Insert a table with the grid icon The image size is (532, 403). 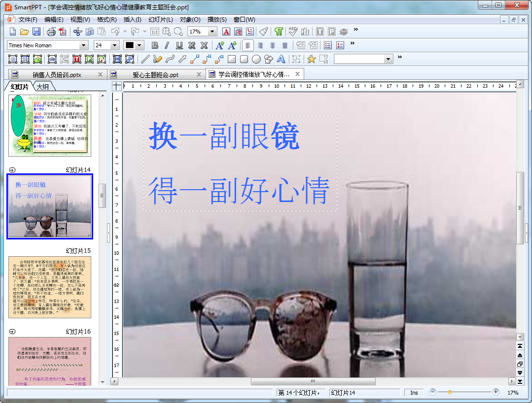[x=25, y=59]
